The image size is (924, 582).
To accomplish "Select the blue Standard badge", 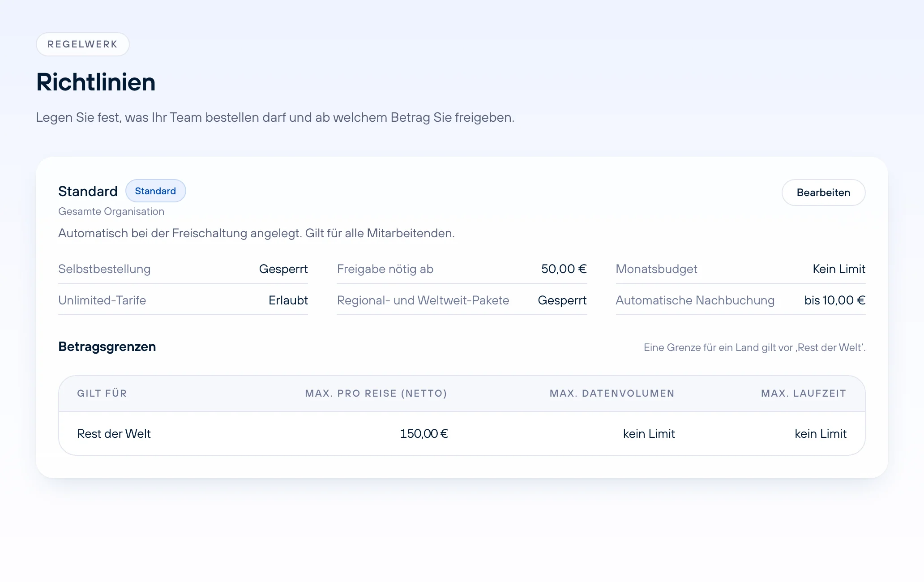I will (x=155, y=191).
